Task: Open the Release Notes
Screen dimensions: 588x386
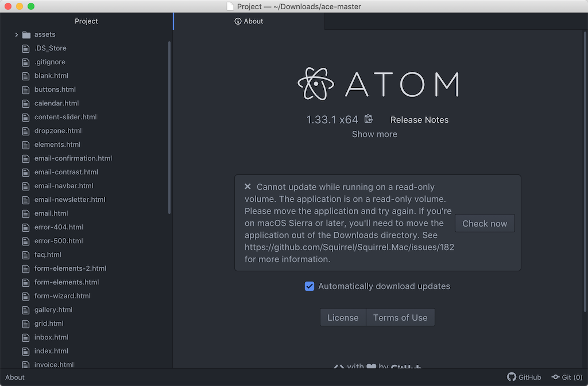Action: [419, 119]
